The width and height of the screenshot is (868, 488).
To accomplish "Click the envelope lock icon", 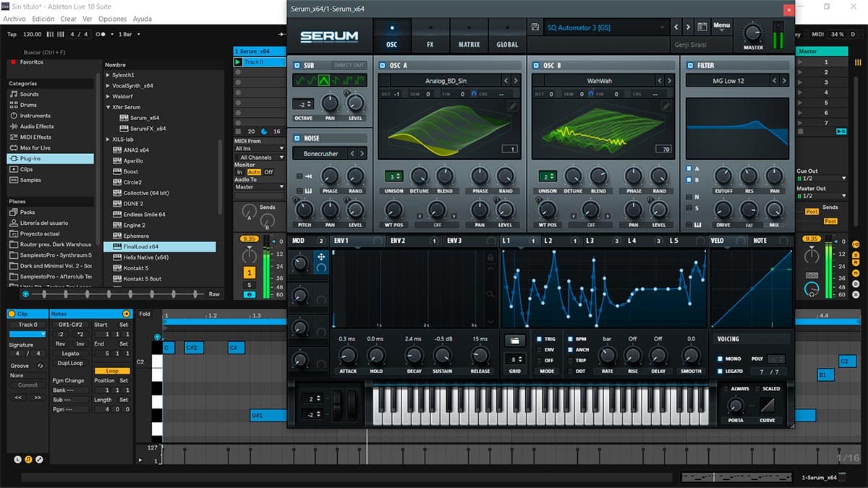I will tap(490, 257).
